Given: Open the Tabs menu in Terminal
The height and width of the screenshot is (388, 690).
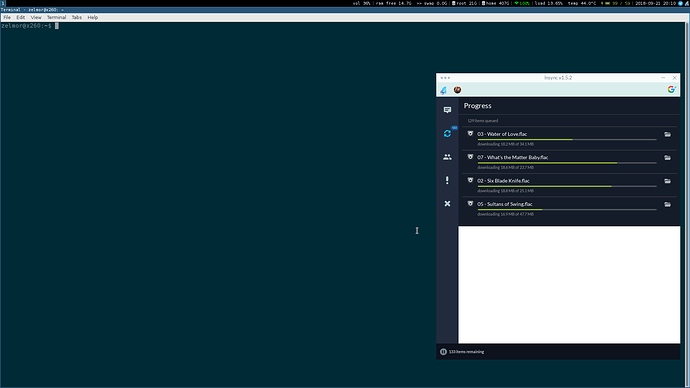Looking at the screenshot, I should coord(77,18).
